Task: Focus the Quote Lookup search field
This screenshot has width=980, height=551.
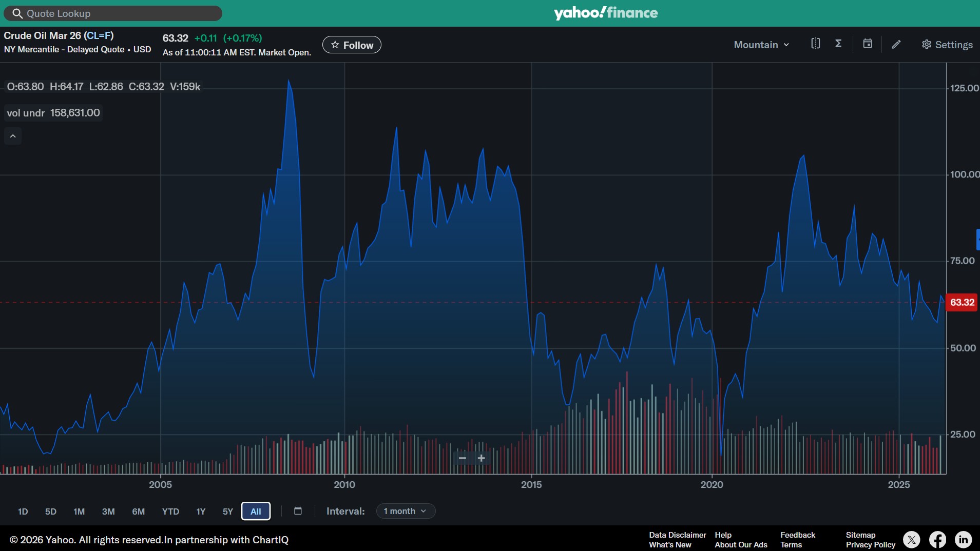Action: [113, 13]
